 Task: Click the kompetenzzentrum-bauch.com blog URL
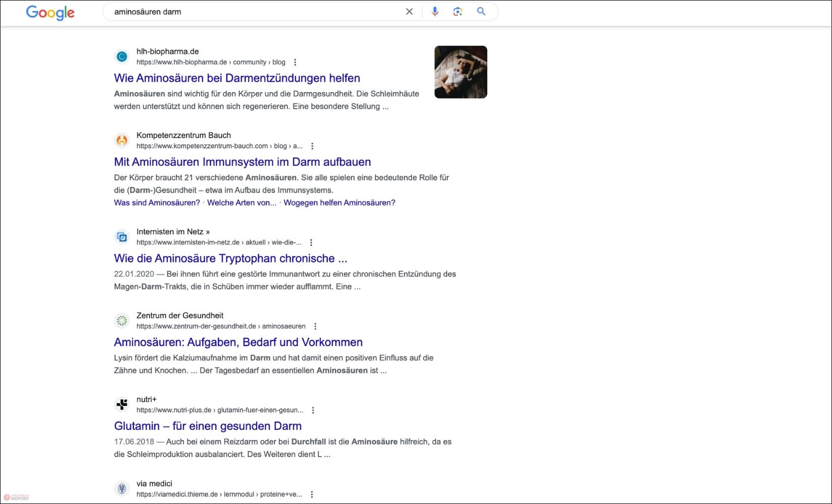pyautogui.click(x=219, y=146)
